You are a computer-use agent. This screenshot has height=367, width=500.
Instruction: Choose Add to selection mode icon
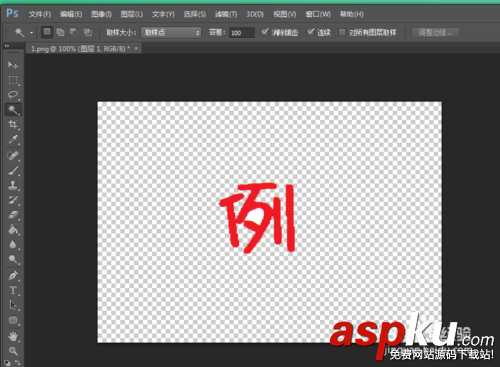(x=60, y=32)
